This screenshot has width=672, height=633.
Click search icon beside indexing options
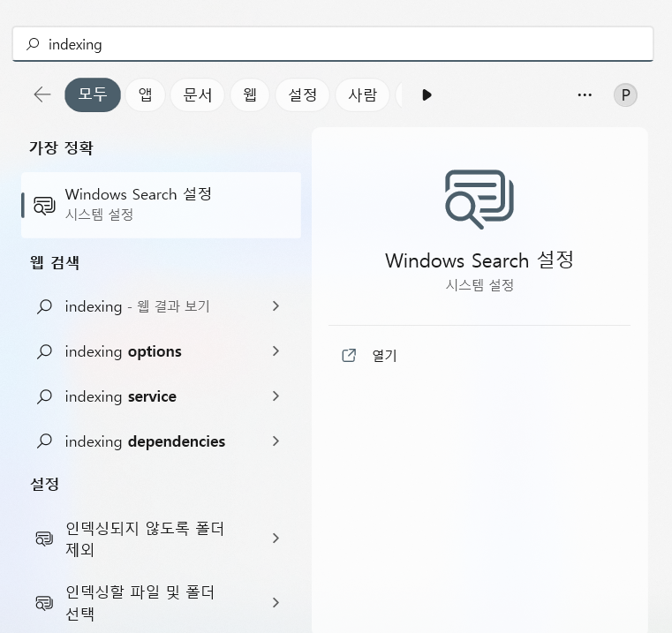44,351
